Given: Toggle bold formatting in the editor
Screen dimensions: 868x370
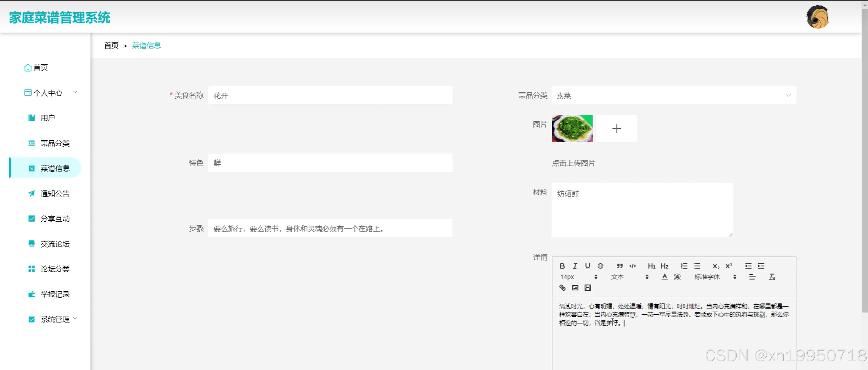Looking at the screenshot, I should (x=562, y=266).
